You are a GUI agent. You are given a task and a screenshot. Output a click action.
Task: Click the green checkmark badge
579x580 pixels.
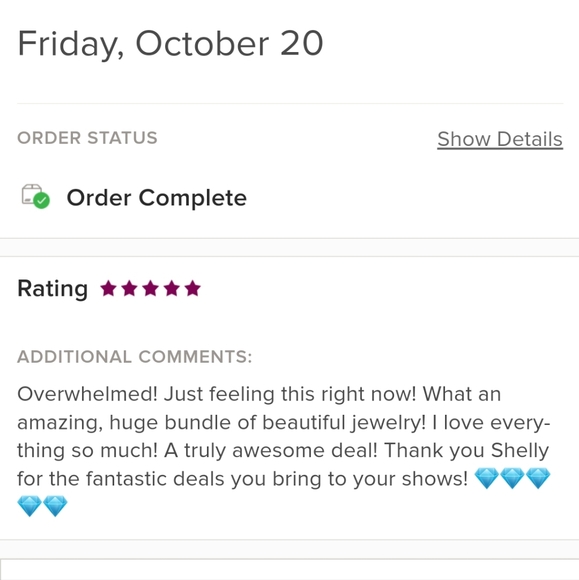42,201
